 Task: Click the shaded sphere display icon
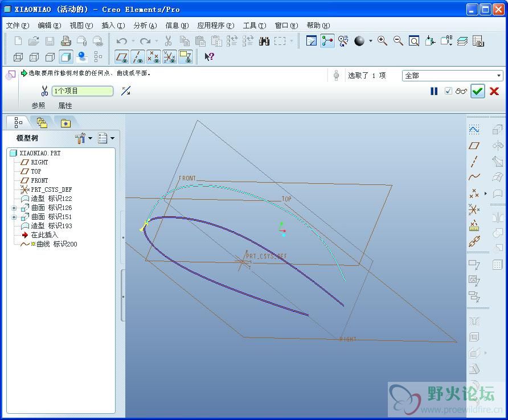(x=359, y=41)
